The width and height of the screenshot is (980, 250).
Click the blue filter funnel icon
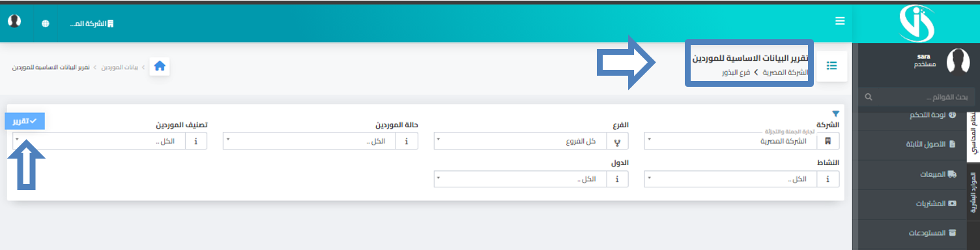click(836, 114)
